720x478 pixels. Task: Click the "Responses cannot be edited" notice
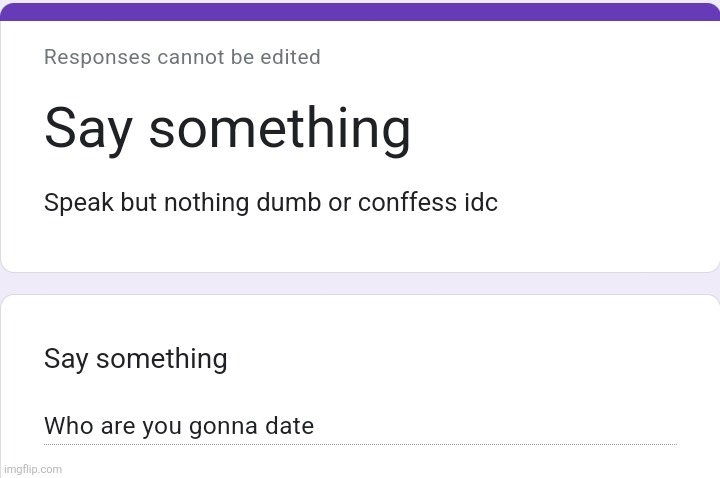coord(182,57)
